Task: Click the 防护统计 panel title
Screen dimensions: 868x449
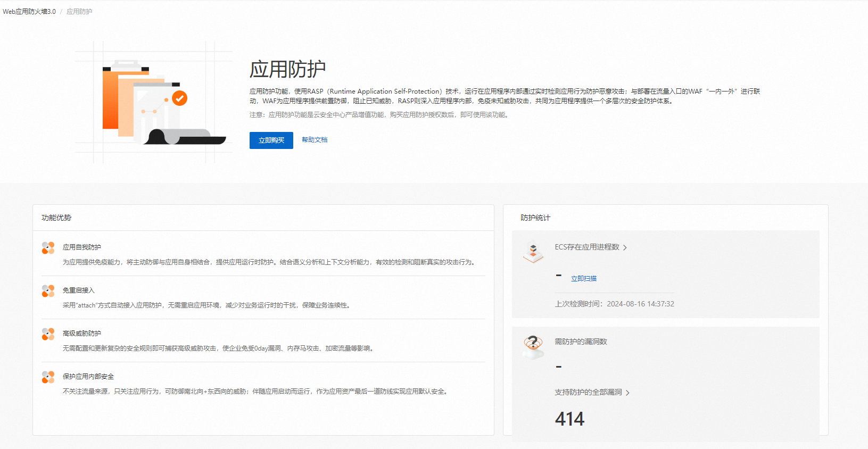Action: [x=535, y=218]
